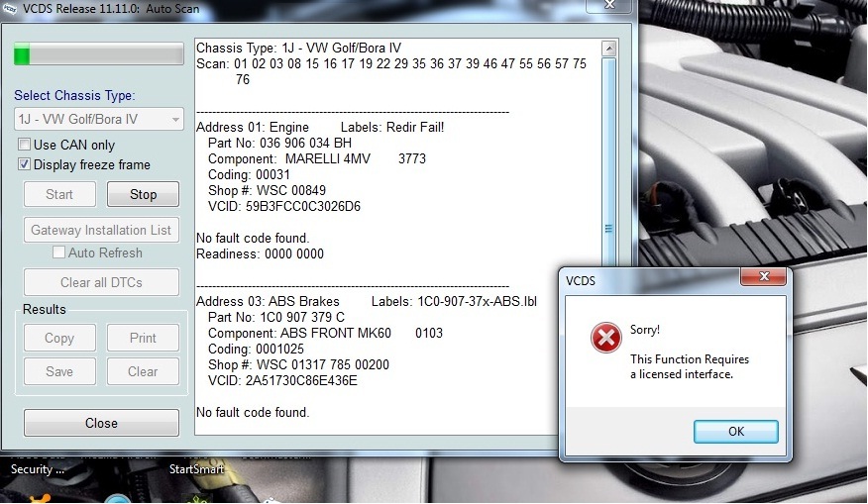
Task: Click 'Component: ABS FRONT MK60' line
Action: [325, 333]
